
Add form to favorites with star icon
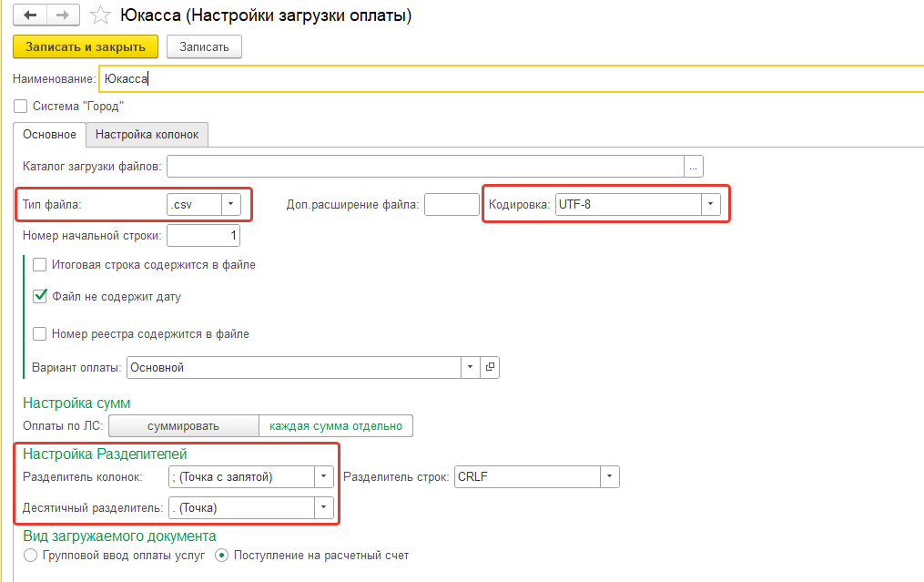tap(102, 15)
